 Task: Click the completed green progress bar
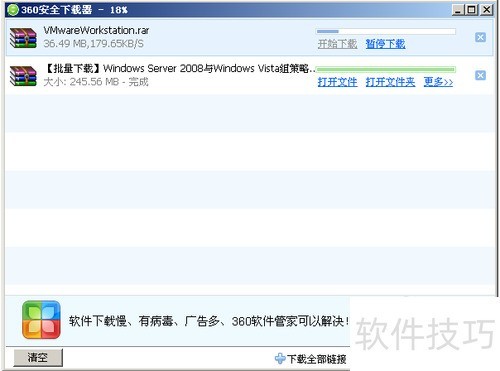click(x=386, y=69)
